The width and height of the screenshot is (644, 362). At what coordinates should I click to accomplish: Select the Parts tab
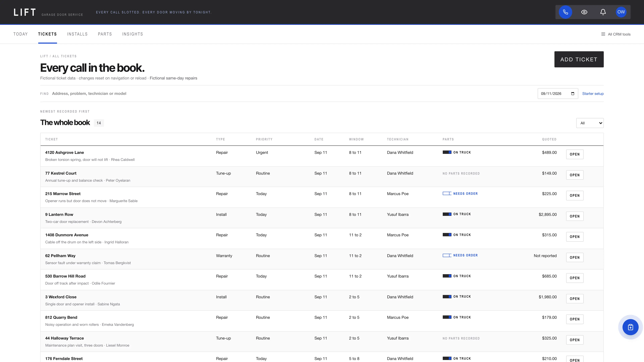pyautogui.click(x=105, y=34)
